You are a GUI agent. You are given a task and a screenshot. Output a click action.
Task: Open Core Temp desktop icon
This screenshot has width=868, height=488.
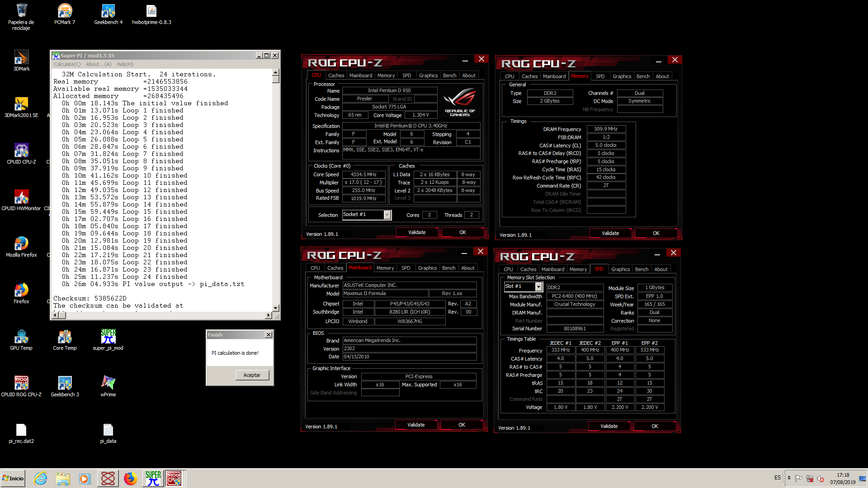click(65, 340)
